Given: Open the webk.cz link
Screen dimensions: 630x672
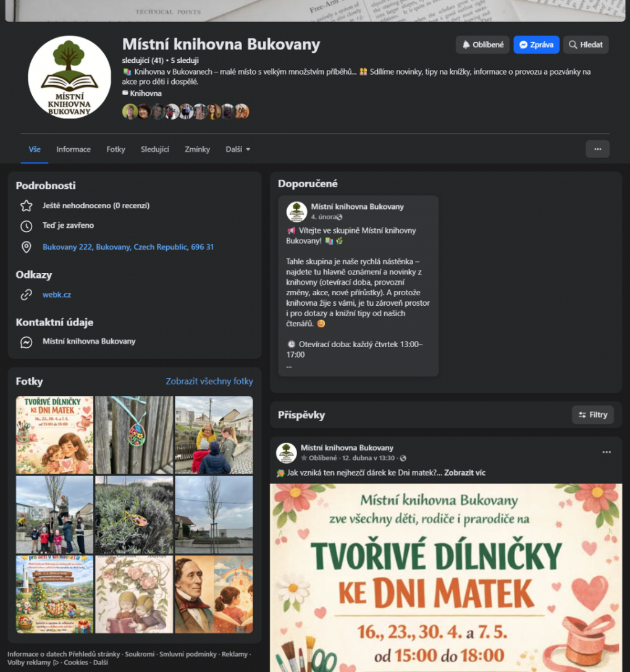Looking at the screenshot, I should coord(57,295).
